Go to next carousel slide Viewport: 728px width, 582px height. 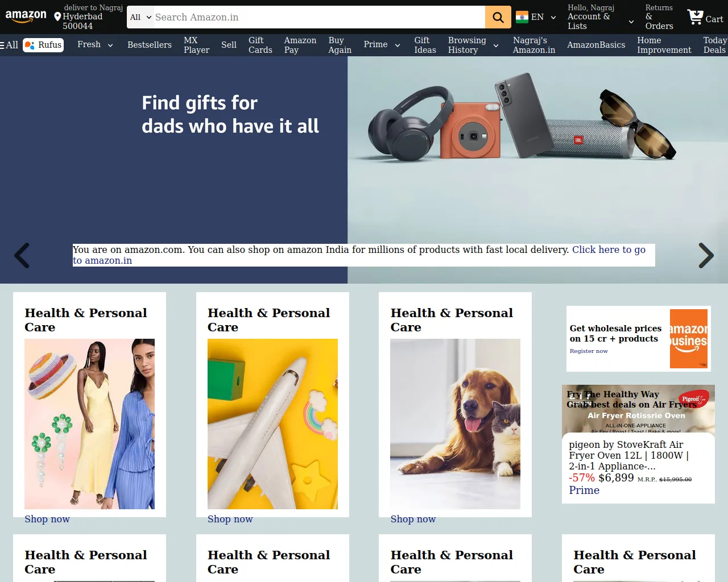tap(706, 255)
